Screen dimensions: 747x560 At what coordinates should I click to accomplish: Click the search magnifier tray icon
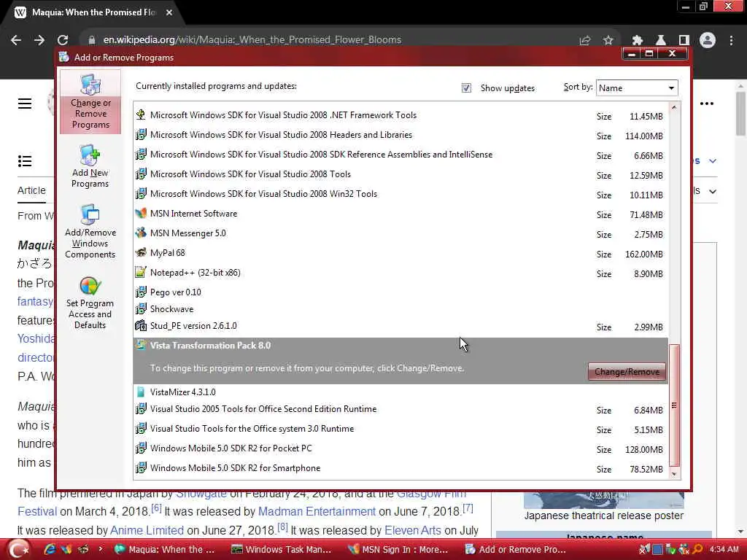(697, 549)
